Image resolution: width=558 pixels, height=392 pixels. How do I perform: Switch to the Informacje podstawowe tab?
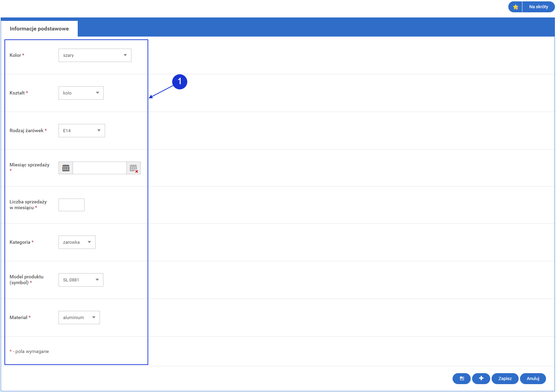39,29
